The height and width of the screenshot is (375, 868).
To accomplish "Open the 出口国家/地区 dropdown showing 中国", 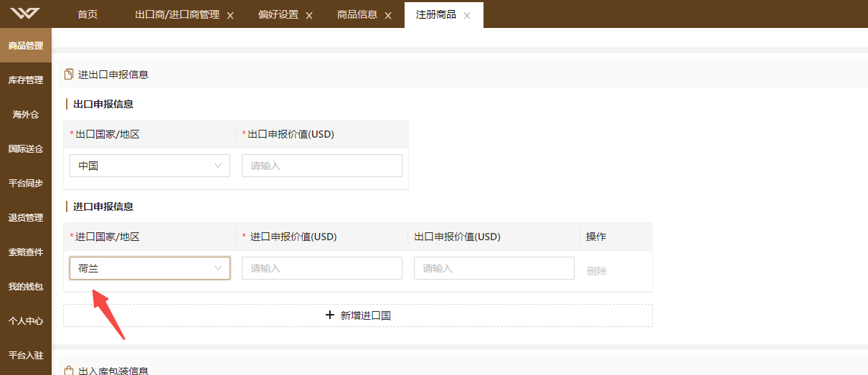I will (150, 166).
